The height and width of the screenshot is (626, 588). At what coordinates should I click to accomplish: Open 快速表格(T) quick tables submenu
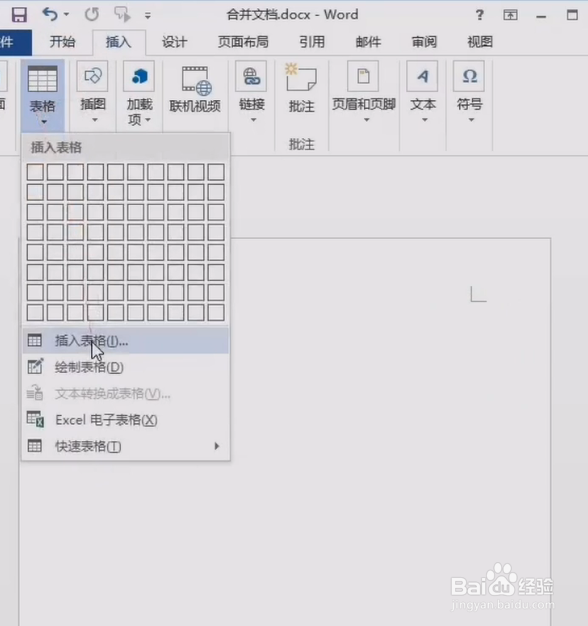tap(126, 446)
